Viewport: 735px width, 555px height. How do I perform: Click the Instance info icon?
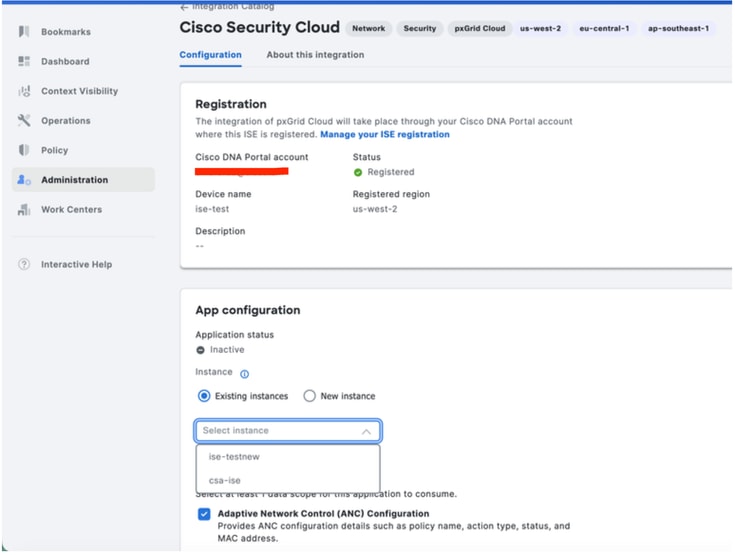(x=244, y=374)
